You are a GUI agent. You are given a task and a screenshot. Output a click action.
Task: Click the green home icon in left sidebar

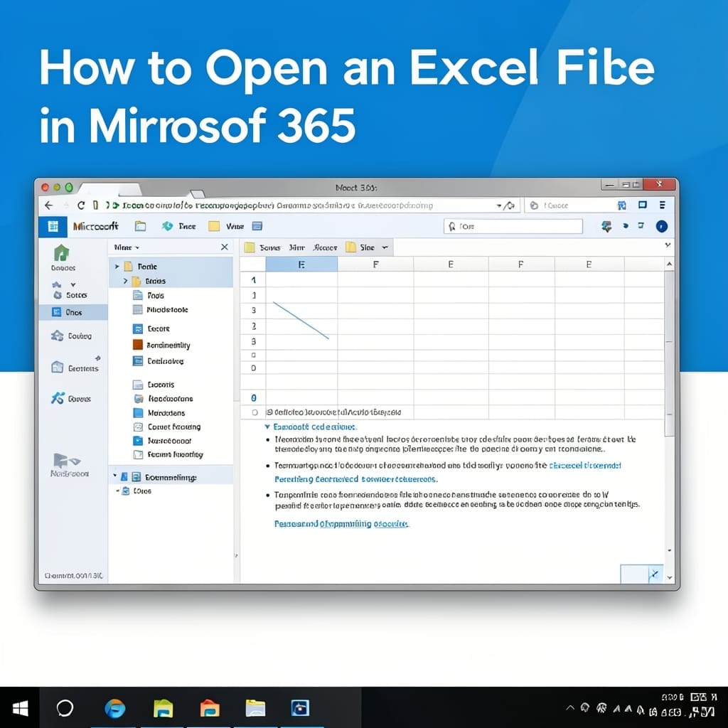(x=61, y=253)
